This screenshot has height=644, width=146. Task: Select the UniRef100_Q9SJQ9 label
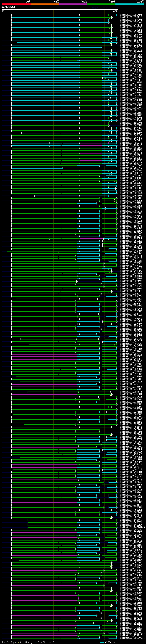pyautogui.click(x=131, y=37)
